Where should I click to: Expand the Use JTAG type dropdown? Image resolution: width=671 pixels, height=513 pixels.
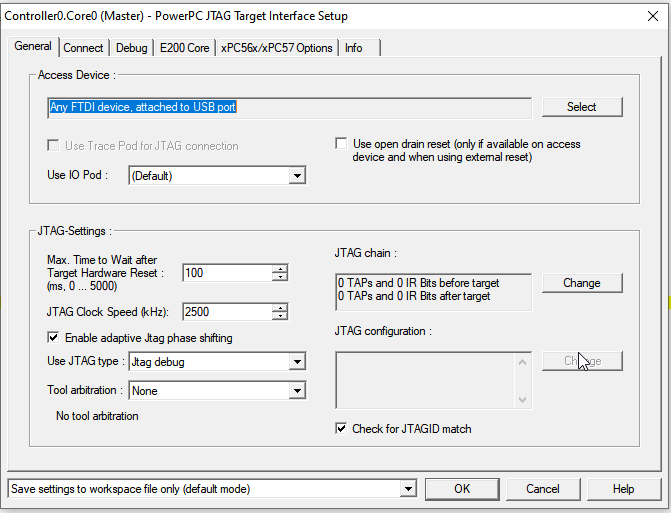[297, 362]
